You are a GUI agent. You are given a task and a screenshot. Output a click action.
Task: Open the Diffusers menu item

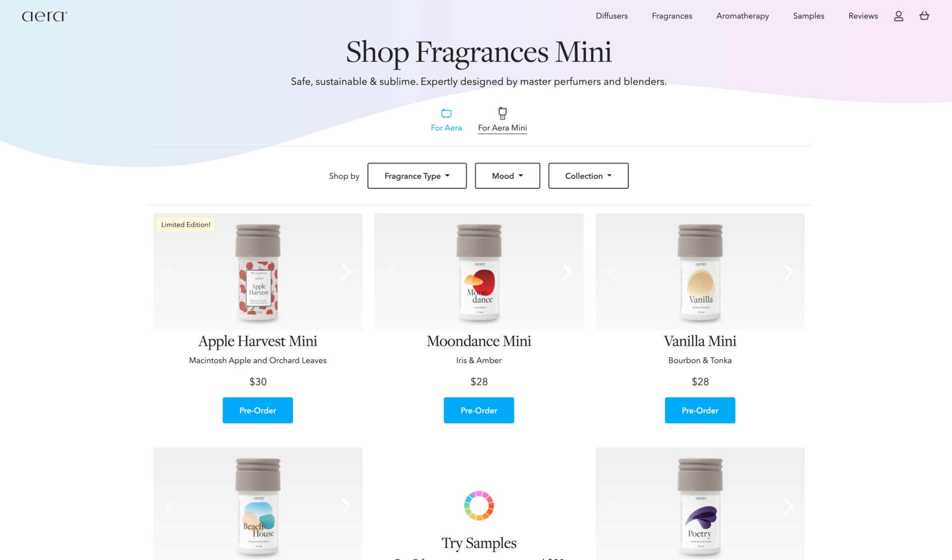tap(611, 16)
